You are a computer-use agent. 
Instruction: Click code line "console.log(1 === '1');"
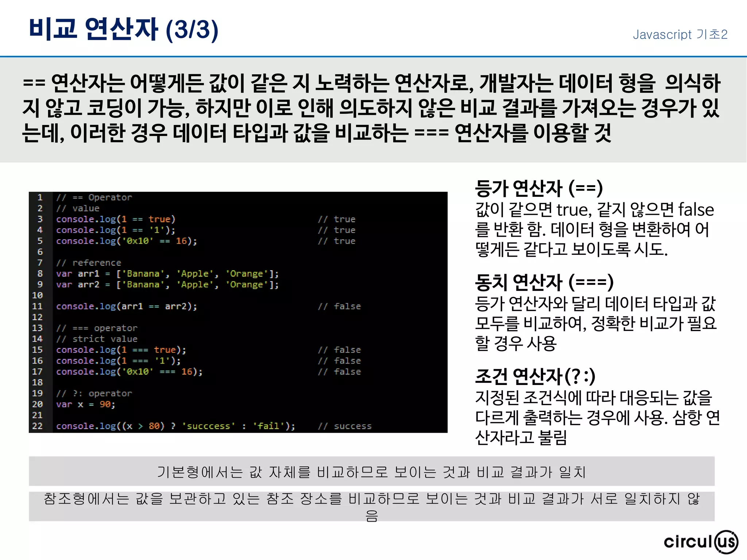point(119,361)
